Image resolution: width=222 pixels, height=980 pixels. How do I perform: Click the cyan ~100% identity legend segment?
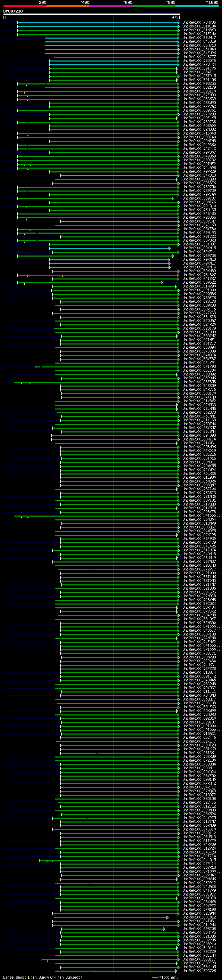pos(197,6)
